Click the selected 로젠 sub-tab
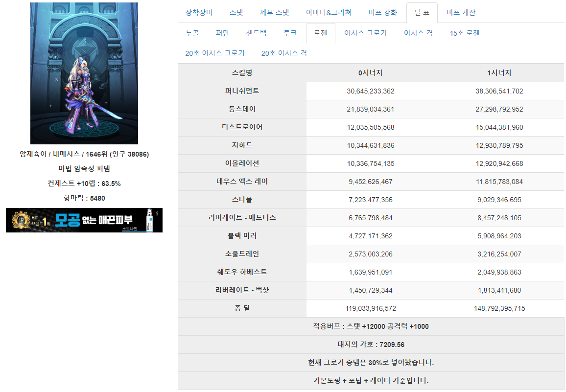Image resolution: width=566 pixels, height=392 pixels. [x=321, y=33]
